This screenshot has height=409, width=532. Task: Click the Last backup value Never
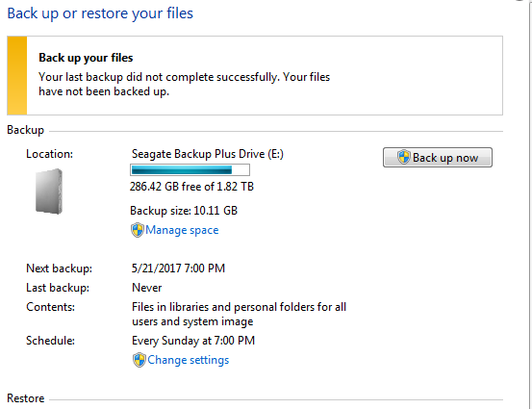coord(146,288)
